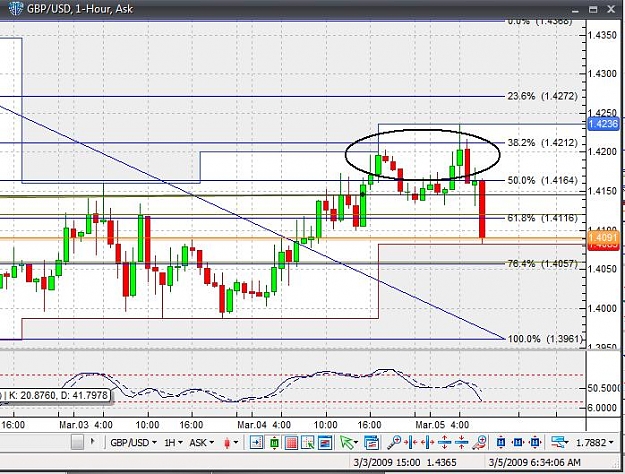Click the zoom reset magnifier icon
This screenshot has width=625, height=474.
pyautogui.click(x=480, y=442)
